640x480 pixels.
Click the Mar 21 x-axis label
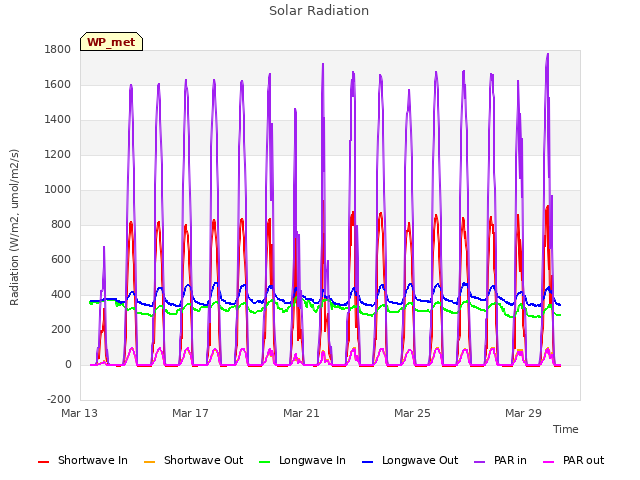[302, 413]
